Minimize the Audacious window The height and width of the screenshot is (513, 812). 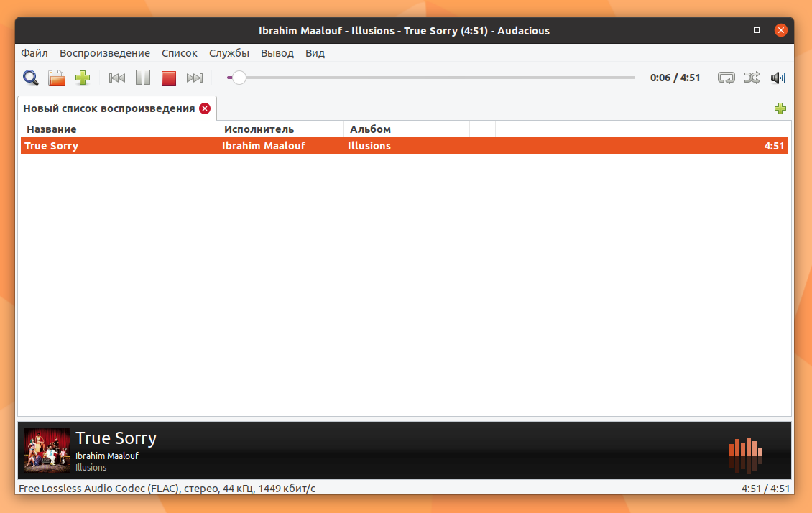pyautogui.click(x=732, y=31)
